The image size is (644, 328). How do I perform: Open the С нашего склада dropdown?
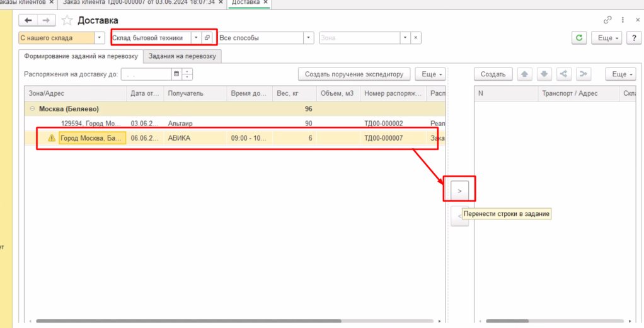coord(100,38)
